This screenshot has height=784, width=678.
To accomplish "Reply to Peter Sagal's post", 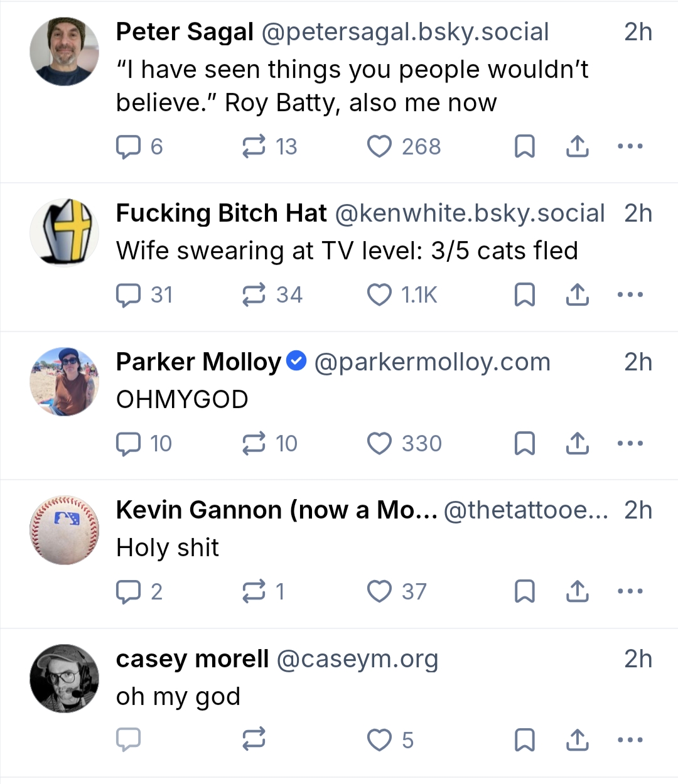I will click(x=129, y=147).
